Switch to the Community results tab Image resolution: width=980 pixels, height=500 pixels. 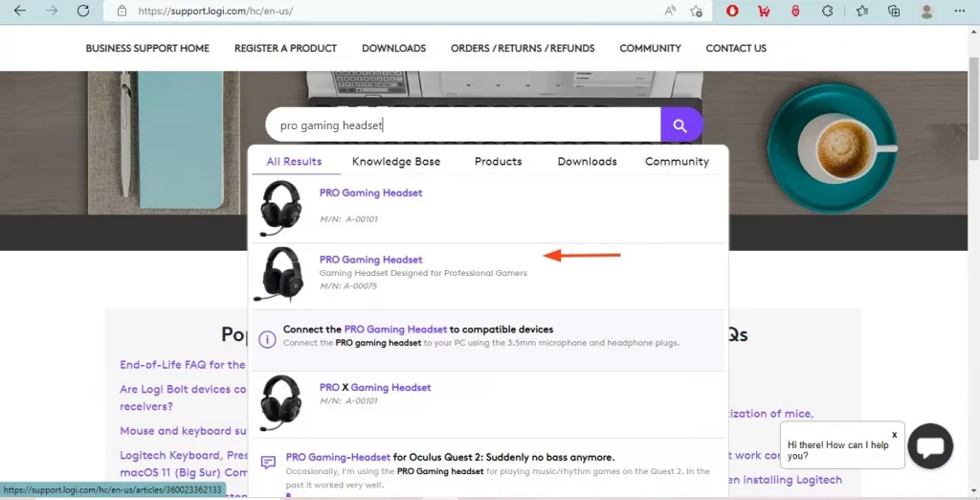[x=677, y=162]
